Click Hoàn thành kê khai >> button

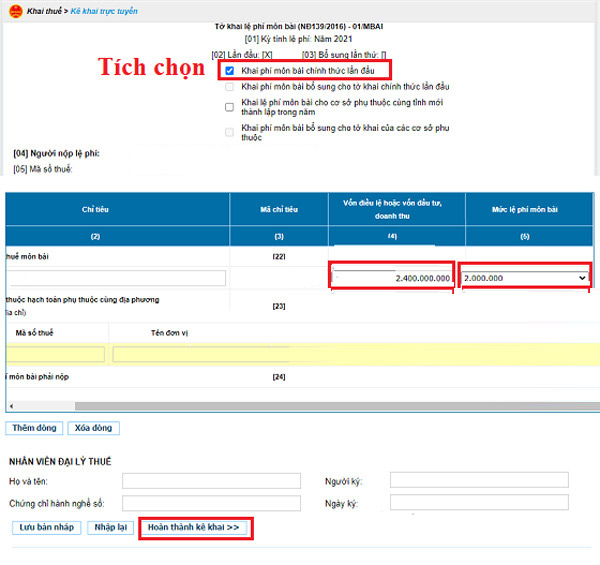[x=194, y=528]
